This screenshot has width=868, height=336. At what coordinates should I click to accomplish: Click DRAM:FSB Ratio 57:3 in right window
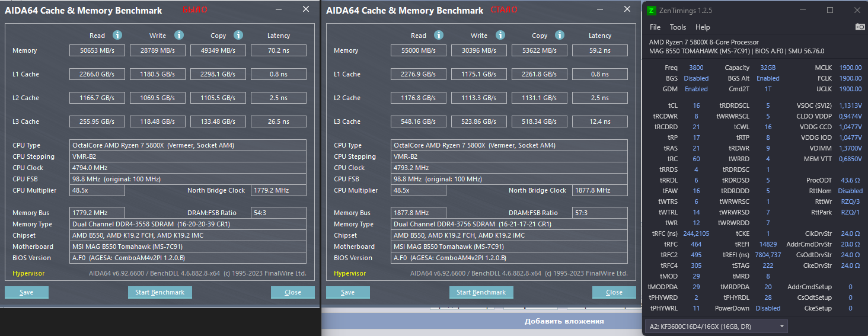point(600,213)
